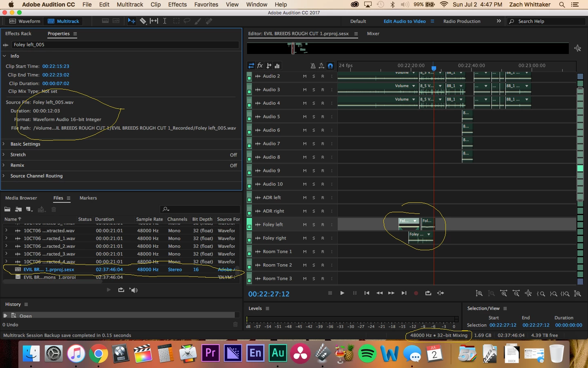The width and height of the screenshot is (588, 368).
Task: Move playhead to next marker
Action: coord(404,293)
